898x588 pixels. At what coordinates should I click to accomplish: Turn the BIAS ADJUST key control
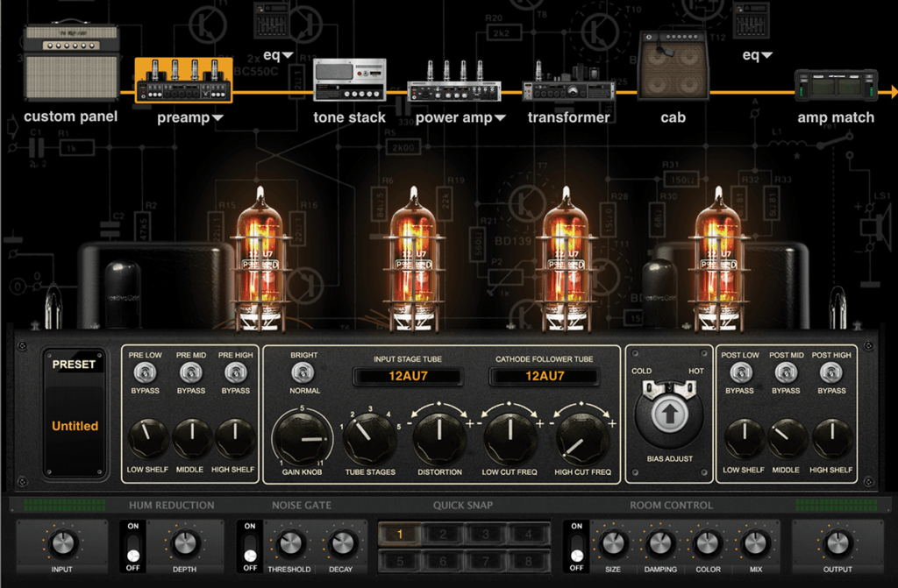tap(669, 414)
